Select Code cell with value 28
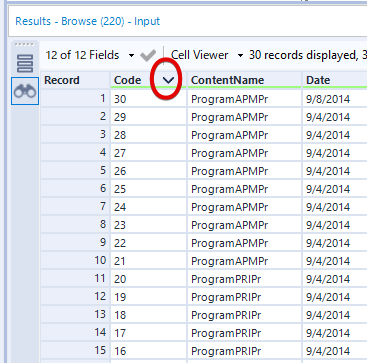The image size is (367, 363). [149, 135]
